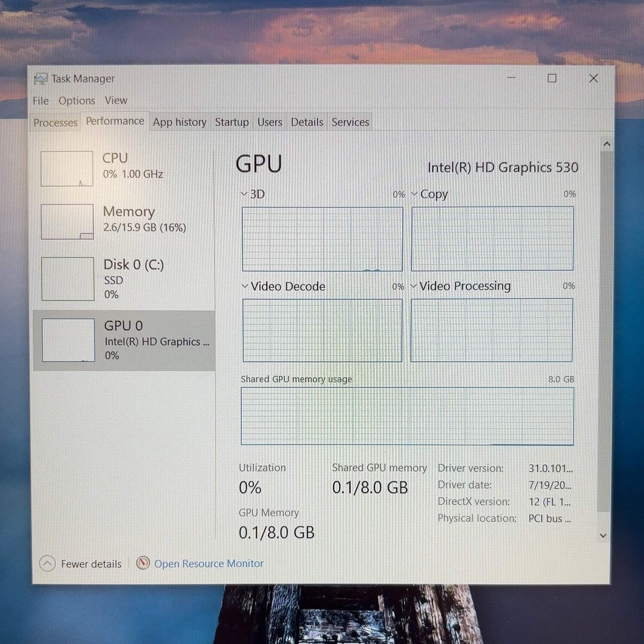Image resolution: width=644 pixels, height=644 pixels.
Task: Open the File menu
Action: 41,101
